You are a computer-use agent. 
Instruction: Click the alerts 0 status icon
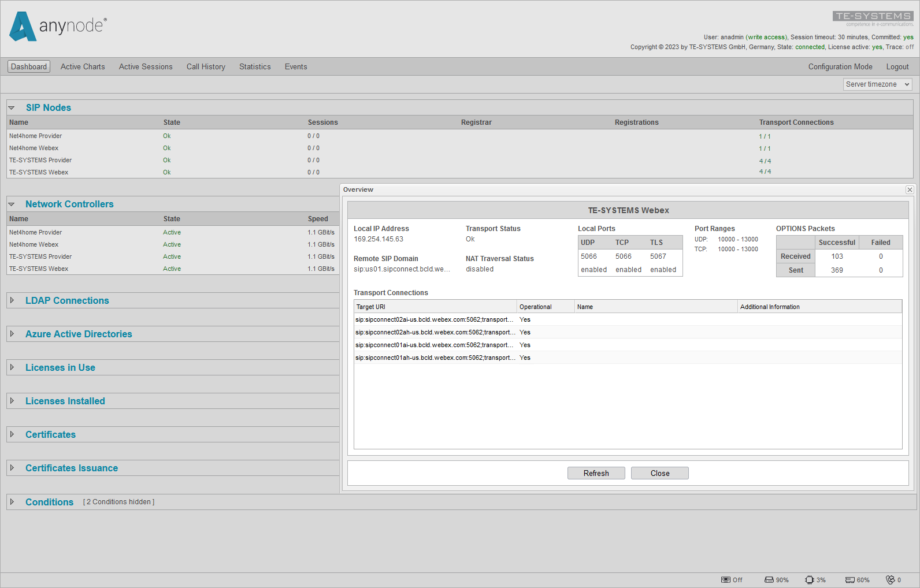[891, 580]
